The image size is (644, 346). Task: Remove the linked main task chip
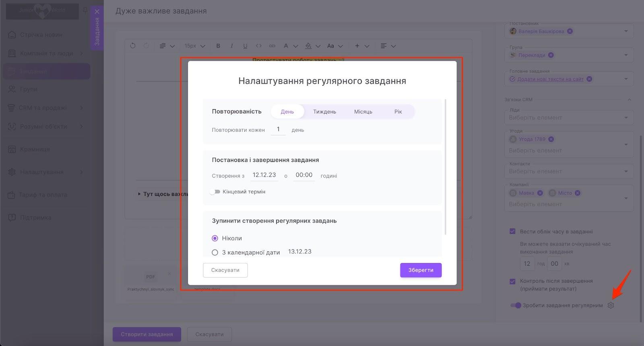(589, 79)
